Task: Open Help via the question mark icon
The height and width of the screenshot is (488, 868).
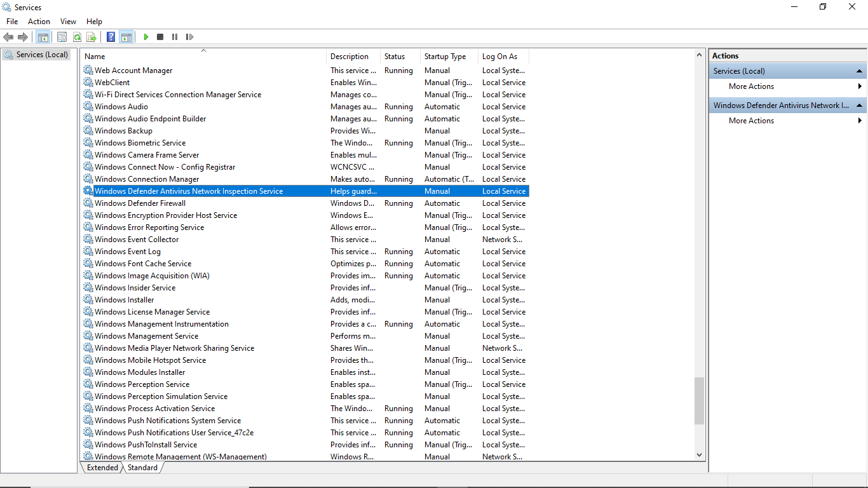Action: [x=111, y=37]
